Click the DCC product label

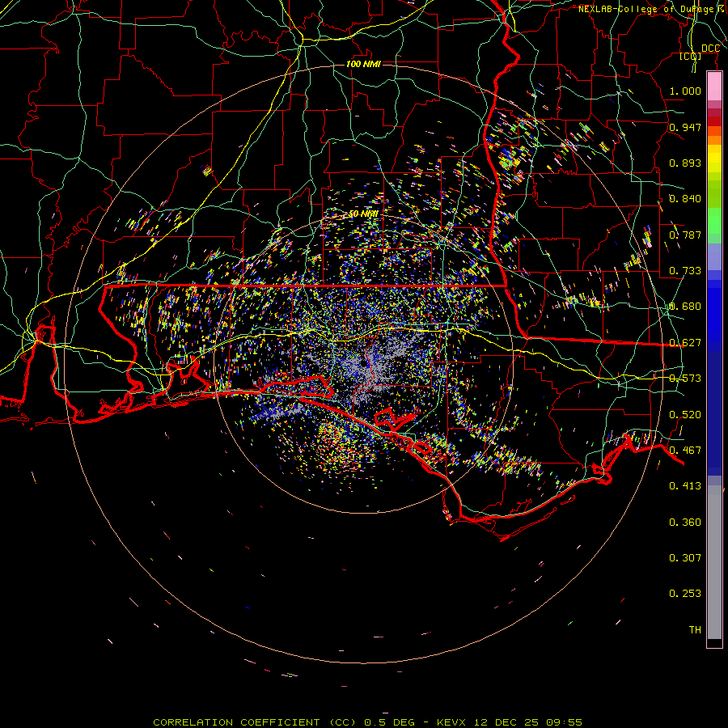pyautogui.click(x=710, y=49)
